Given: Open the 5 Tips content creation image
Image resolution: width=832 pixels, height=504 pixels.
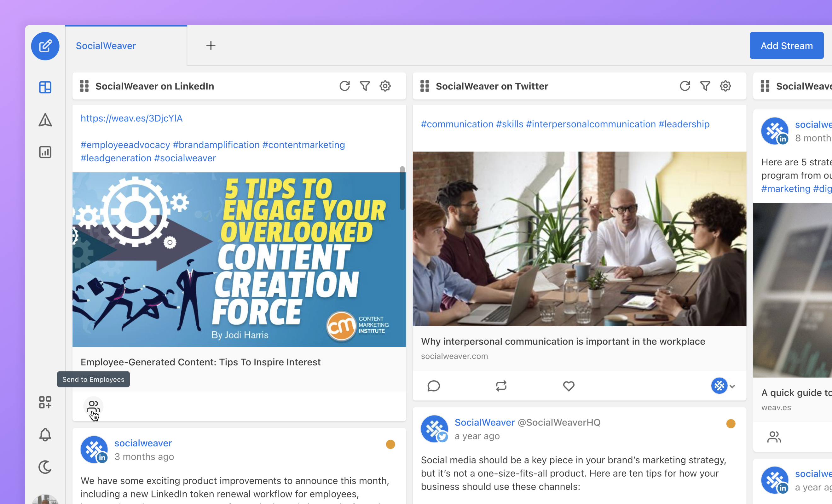Looking at the screenshot, I should coord(239,260).
